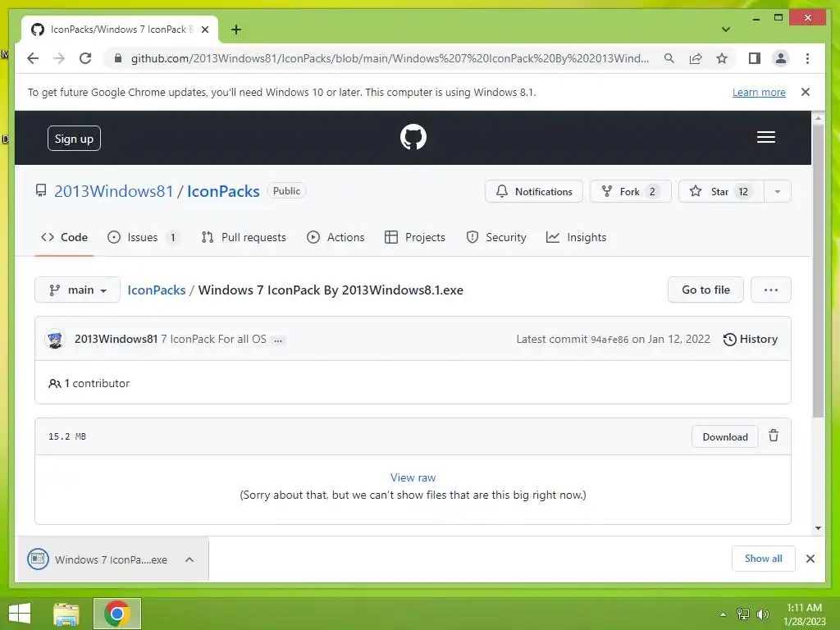Close the IconPacks browser tab
Image resolution: width=840 pixels, height=630 pixels.
205,30
